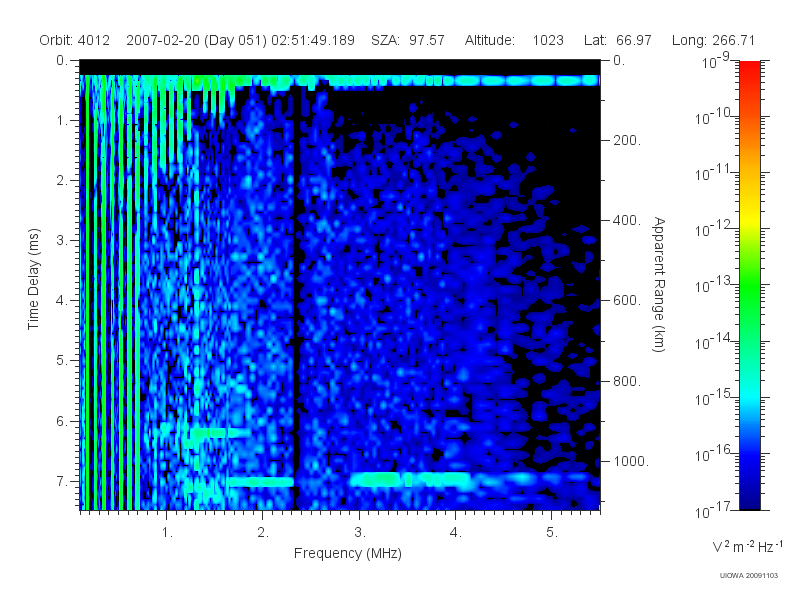Click the colorbar unit label 'V² m⁻² Hz⁻¹'

coord(747,546)
